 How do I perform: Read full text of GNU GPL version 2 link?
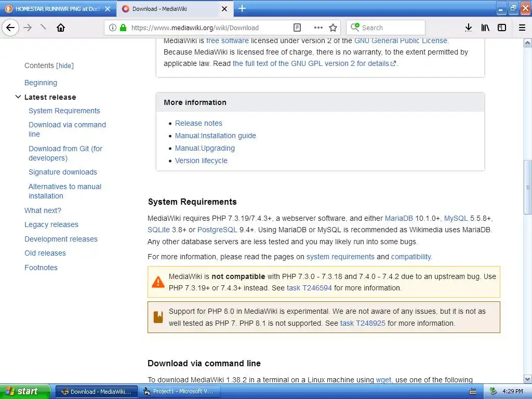point(314,63)
